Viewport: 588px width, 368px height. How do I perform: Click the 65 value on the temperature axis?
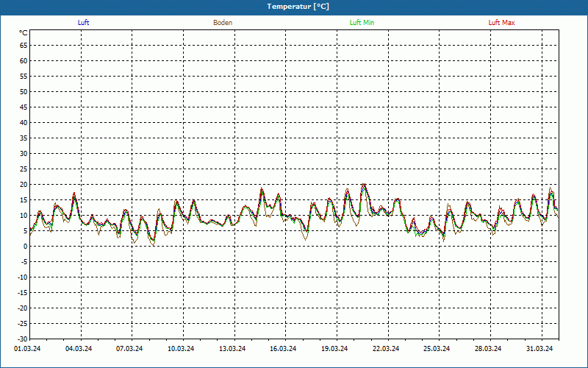[x=24, y=46]
